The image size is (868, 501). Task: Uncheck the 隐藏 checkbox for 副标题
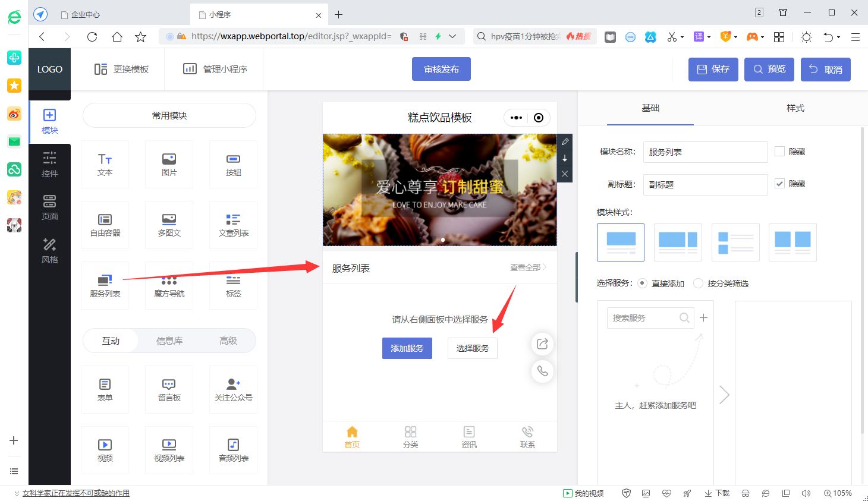779,184
